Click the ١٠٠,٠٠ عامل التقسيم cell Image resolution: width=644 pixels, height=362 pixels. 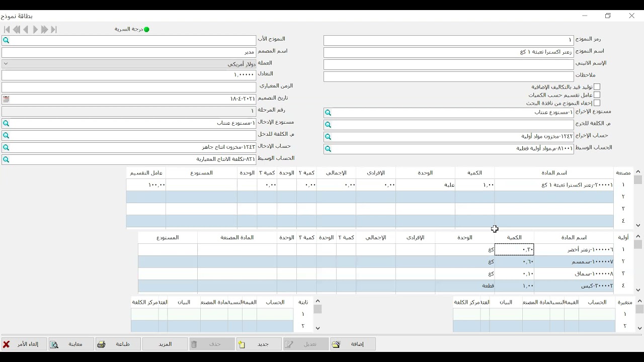(x=146, y=185)
